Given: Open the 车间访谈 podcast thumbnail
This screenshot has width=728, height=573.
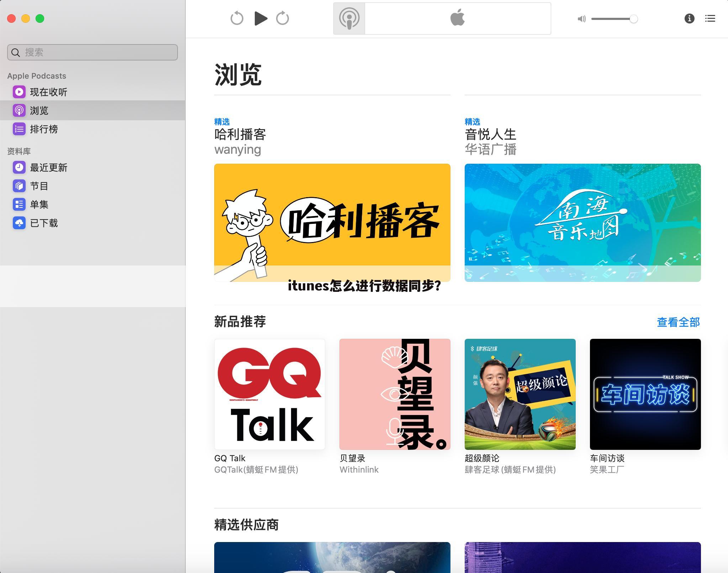Looking at the screenshot, I should (x=645, y=394).
